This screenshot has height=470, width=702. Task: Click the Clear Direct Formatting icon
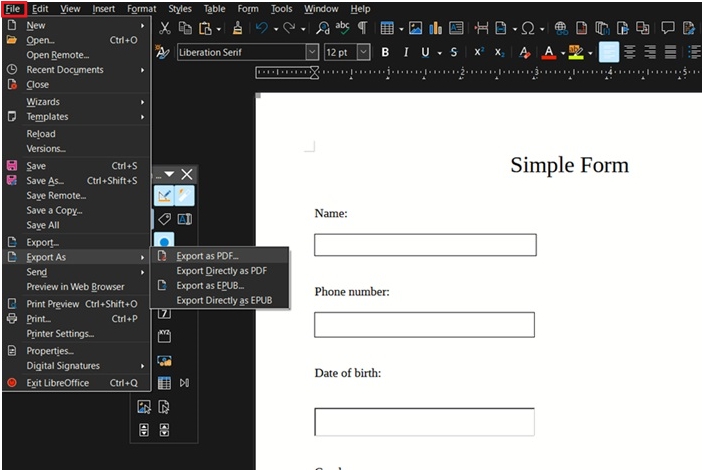click(x=524, y=52)
